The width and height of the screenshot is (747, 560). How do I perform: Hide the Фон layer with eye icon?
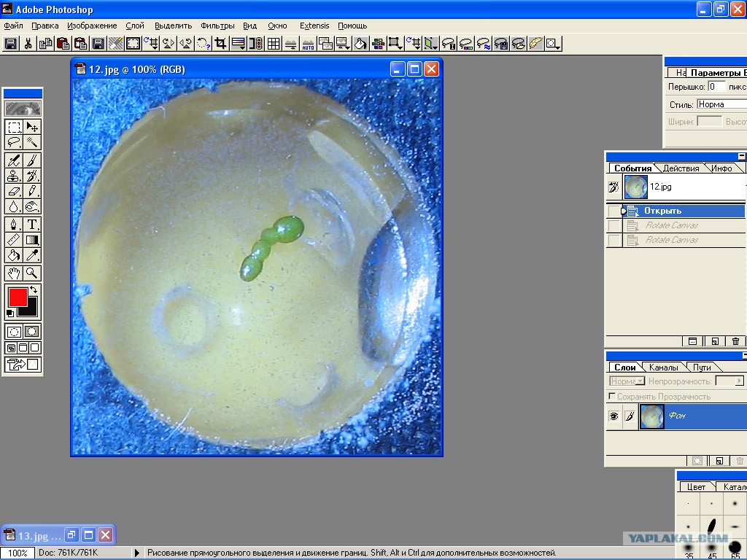pos(614,416)
